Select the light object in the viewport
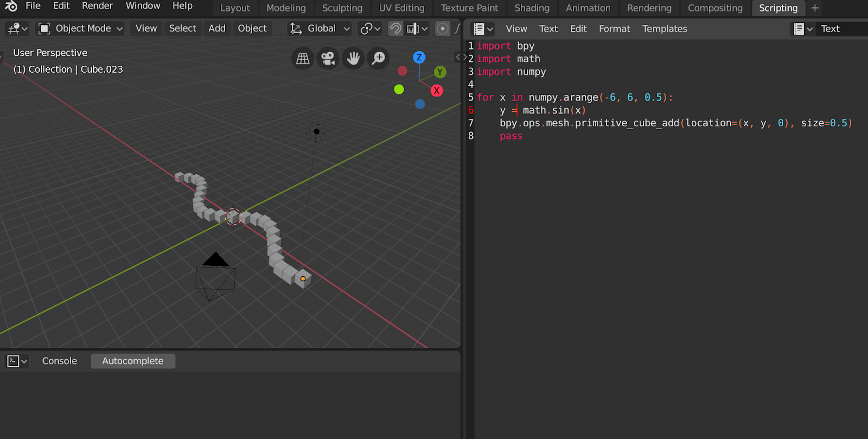Image resolution: width=868 pixels, height=439 pixels. coord(317,131)
